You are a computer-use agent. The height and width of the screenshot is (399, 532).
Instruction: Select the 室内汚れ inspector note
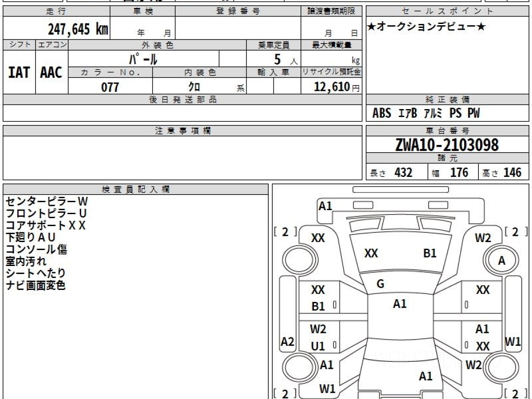(26, 261)
